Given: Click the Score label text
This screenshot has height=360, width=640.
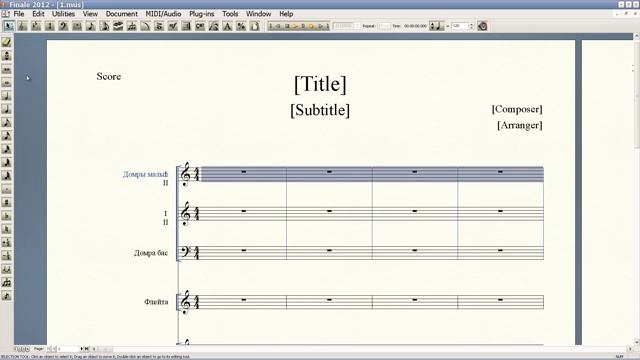Looking at the screenshot, I should click(109, 76).
